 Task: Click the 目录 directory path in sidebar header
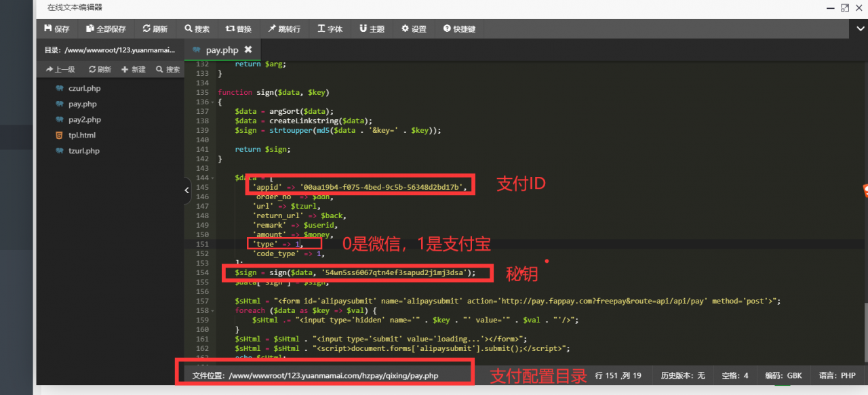(110, 49)
